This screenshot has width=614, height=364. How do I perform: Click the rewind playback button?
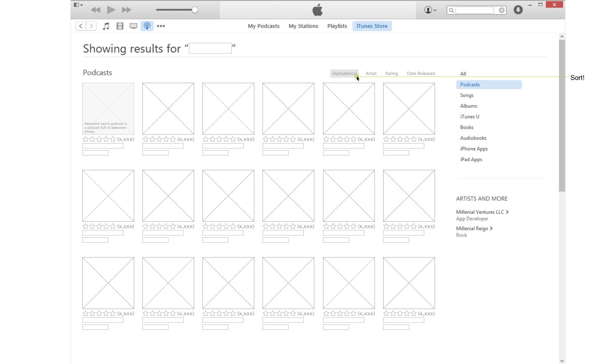[x=95, y=10]
